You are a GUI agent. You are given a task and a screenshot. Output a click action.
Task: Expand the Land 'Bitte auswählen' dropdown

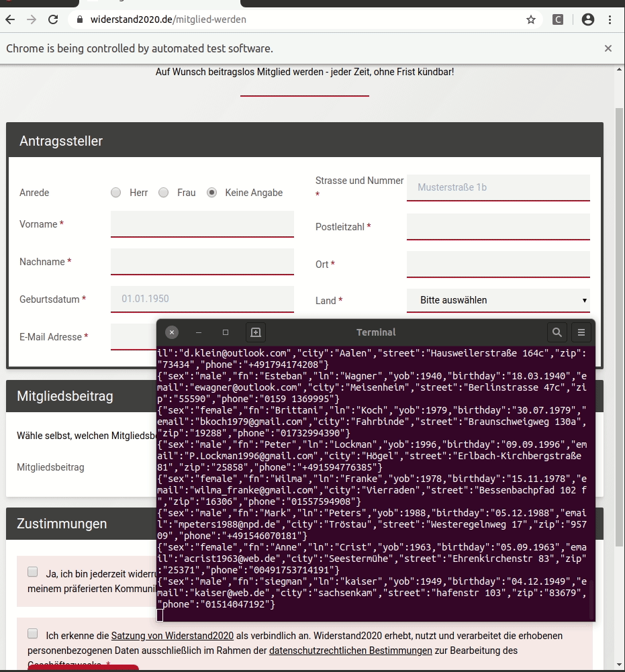(x=498, y=300)
